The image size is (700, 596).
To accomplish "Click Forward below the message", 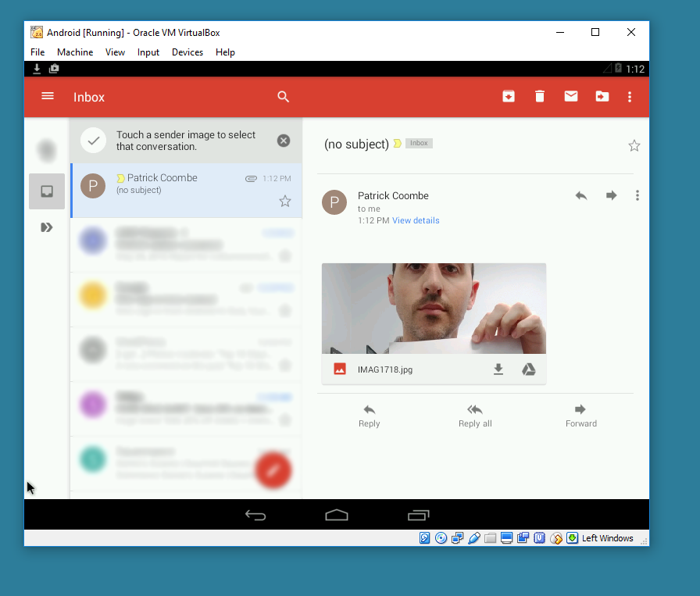I will point(580,416).
